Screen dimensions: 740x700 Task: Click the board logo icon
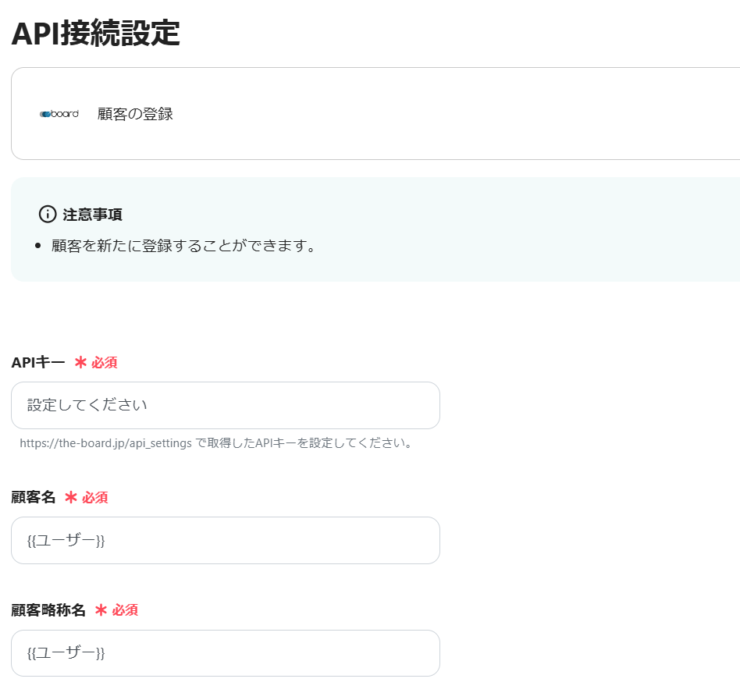pos(59,114)
